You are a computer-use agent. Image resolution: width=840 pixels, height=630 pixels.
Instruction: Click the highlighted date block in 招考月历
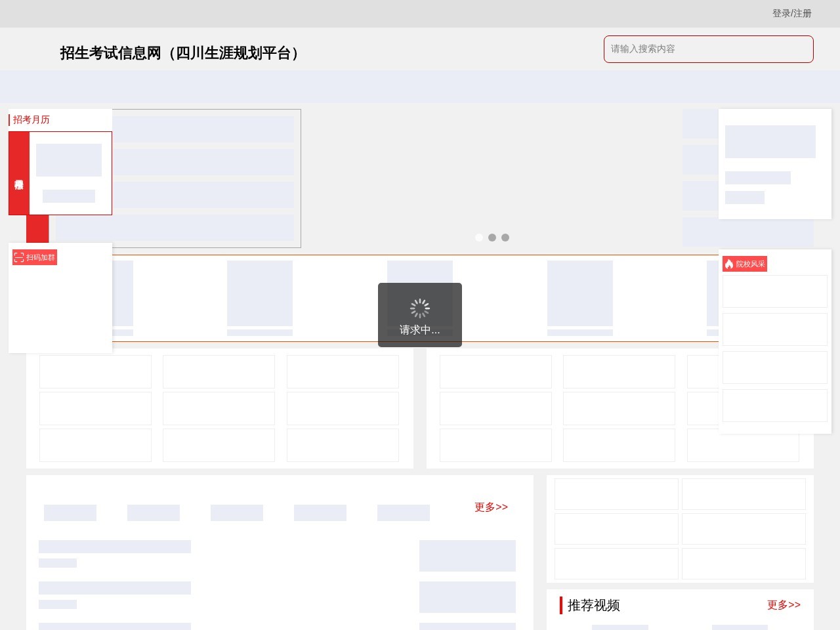coord(70,159)
